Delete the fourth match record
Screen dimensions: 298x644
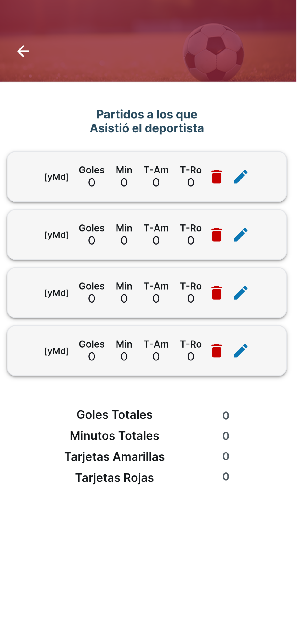point(217,351)
